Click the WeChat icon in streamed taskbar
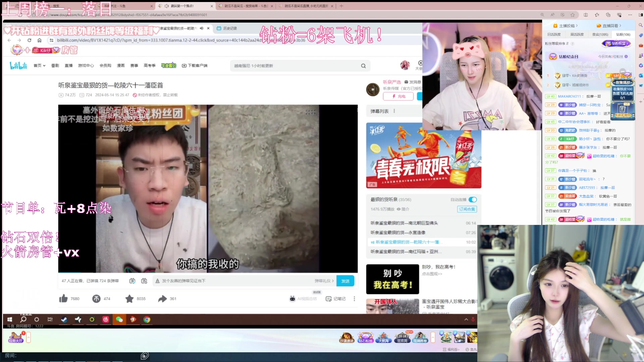The height and width of the screenshot is (362, 644). click(119, 319)
